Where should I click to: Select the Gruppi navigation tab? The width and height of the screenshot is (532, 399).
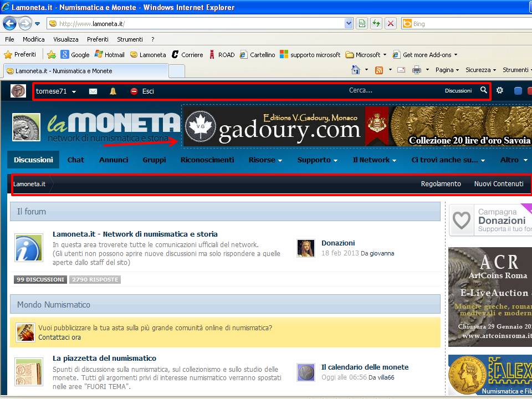(x=155, y=160)
